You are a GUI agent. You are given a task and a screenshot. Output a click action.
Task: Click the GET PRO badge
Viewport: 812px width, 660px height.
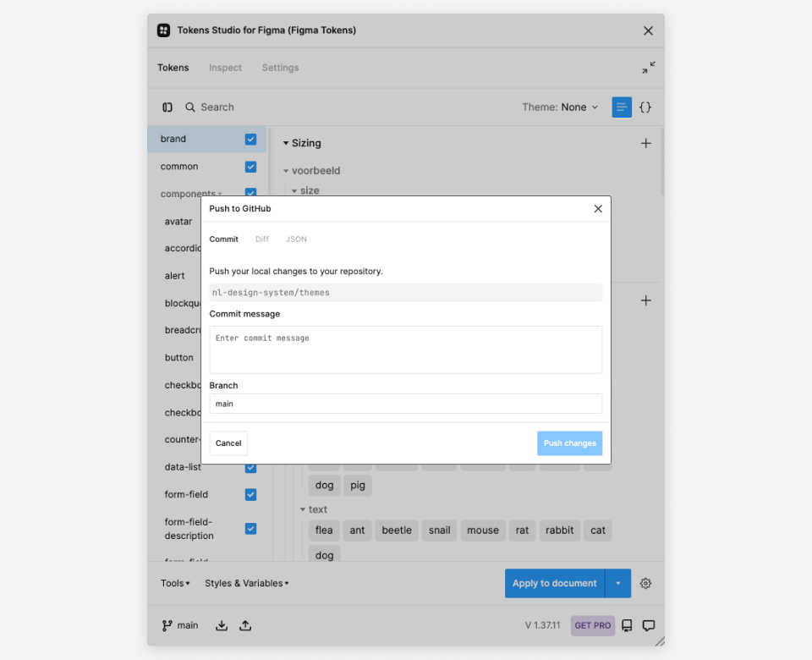click(592, 625)
